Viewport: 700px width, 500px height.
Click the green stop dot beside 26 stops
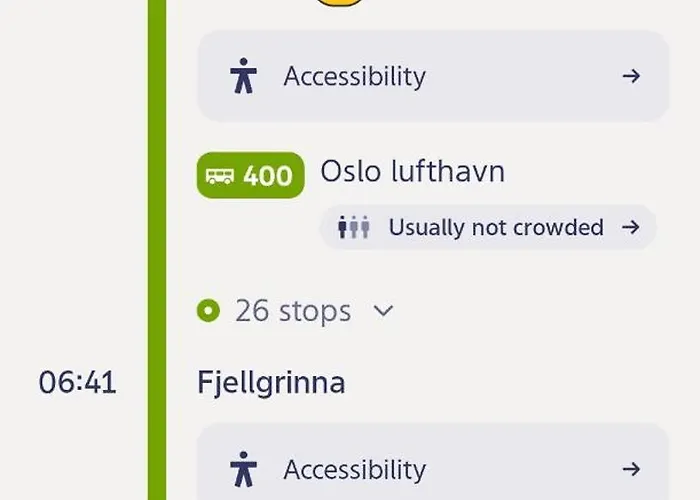coord(209,311)
